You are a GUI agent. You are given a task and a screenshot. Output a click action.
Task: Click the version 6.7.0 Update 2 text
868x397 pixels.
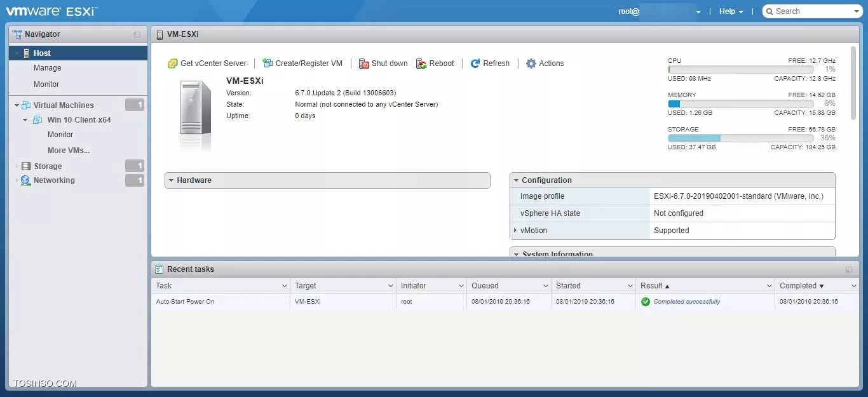point(346,93)
